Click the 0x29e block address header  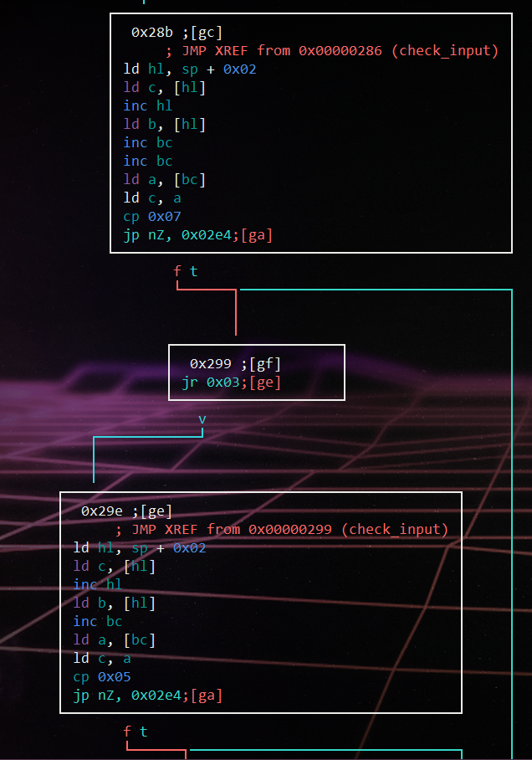pos(102,511)
